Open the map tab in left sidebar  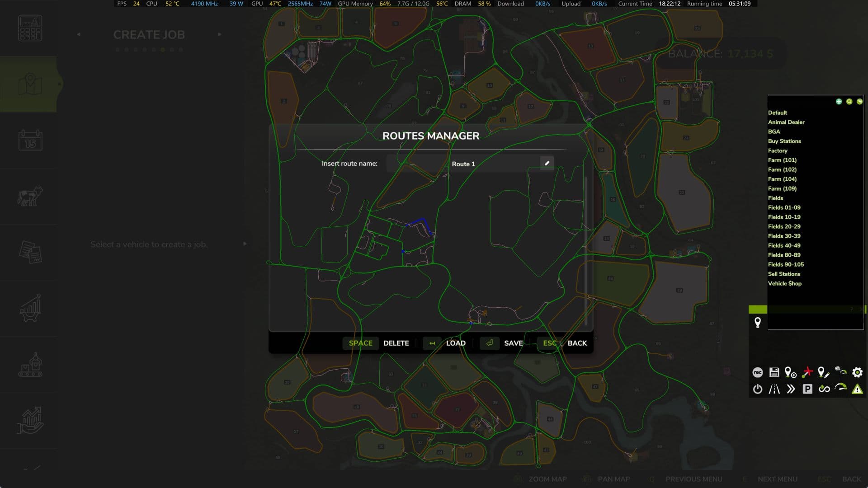tap(30, 84)
